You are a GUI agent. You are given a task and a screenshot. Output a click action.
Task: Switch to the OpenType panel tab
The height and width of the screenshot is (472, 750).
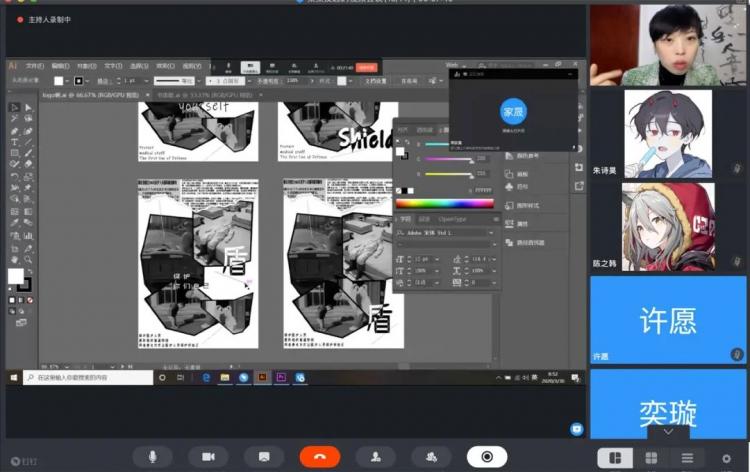[x=452, y=219]
